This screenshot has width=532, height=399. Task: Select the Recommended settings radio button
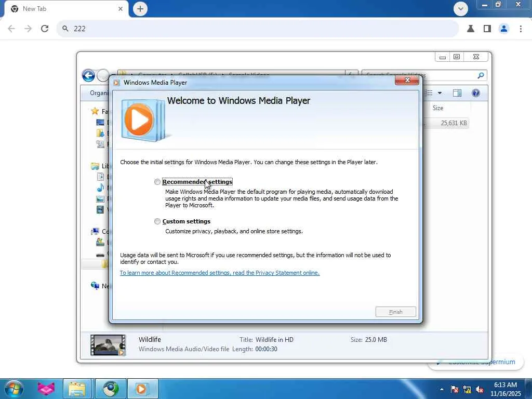pyautogui.click(x=157, y=182)
